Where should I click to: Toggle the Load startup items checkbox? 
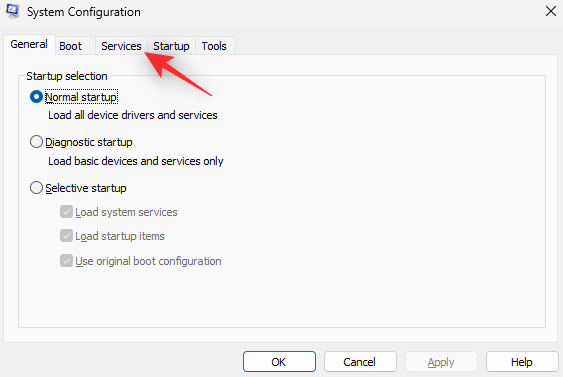66,236
